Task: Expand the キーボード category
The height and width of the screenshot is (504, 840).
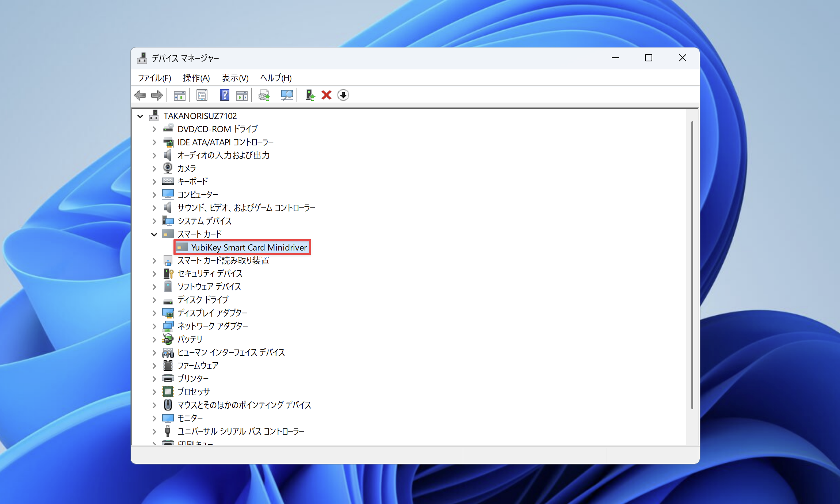Action: click(x=154, y=182)
